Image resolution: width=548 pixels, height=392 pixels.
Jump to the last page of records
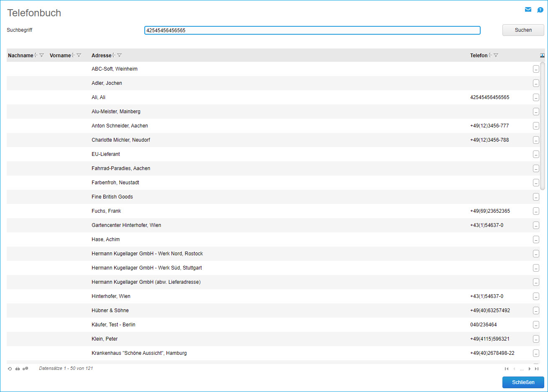pos(537,369)
